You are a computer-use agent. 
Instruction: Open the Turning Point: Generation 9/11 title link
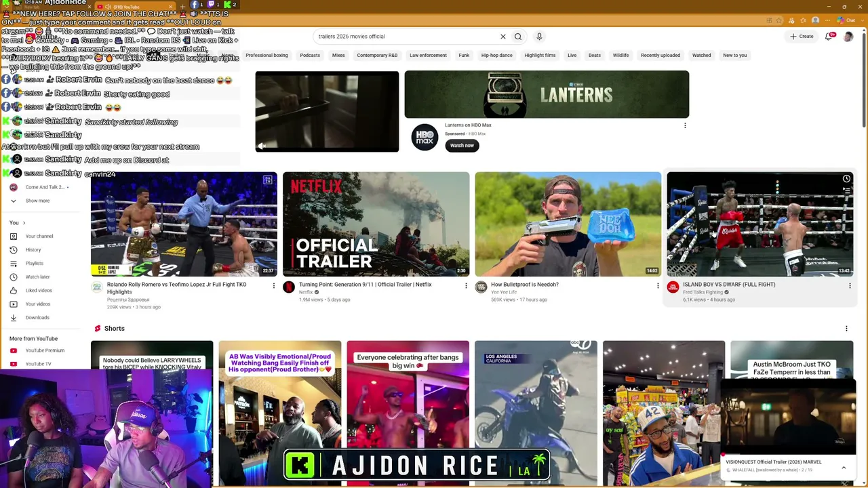(x=365, y=285)
